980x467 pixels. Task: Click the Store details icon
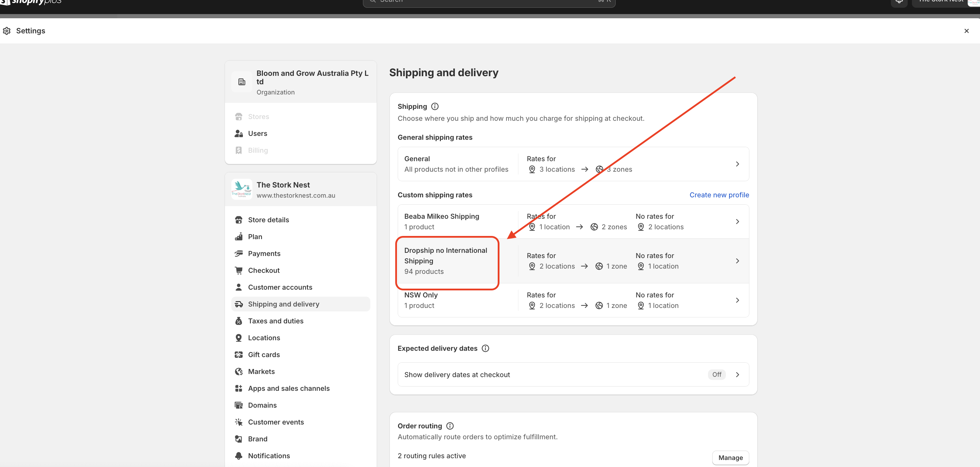[239, 220]
